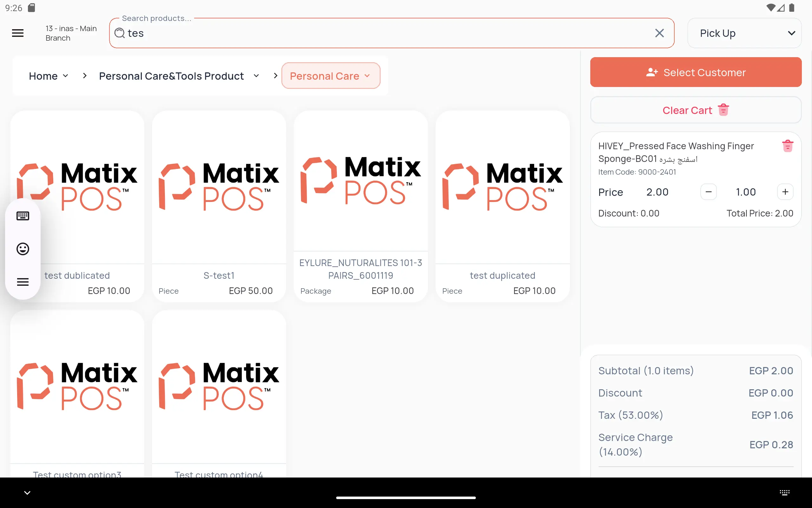The image size is (812, 508).
Task: Open keyboard switcher icon in navigation bar
Action: 784,492
